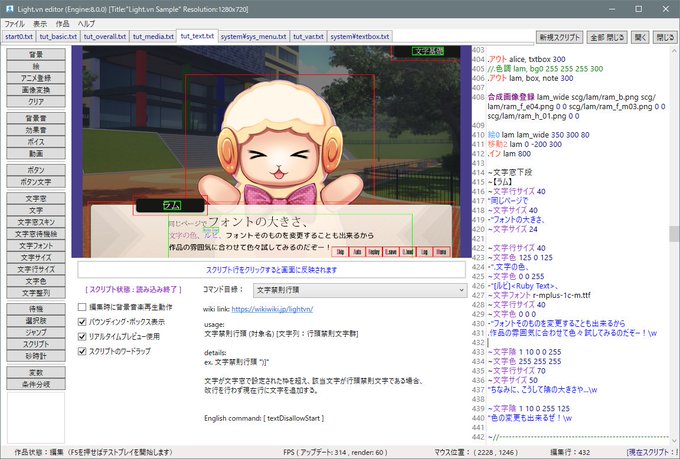
Task: Toggle 編集時に背景音再生動作 checkbox
Action: pyautogui.click(x=82, y=307)
